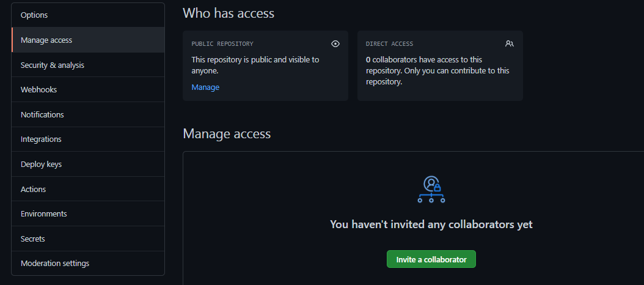Open Deploy keys page
The image size is (644, 285).
pos(88,164)
